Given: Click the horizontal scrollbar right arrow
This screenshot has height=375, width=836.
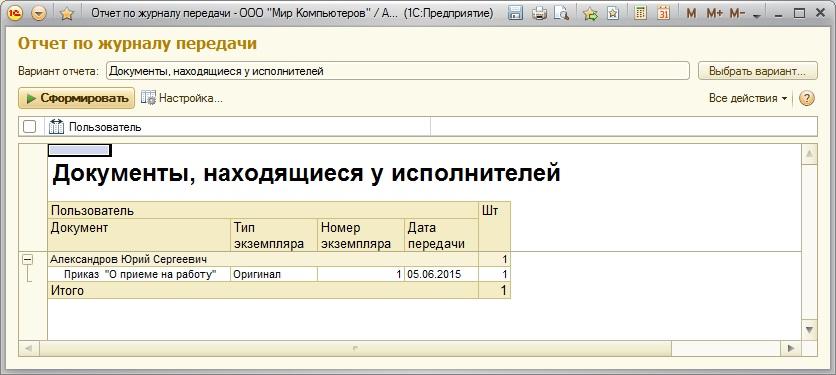Looking at the screenshot, I should click(x=791, y=348).
